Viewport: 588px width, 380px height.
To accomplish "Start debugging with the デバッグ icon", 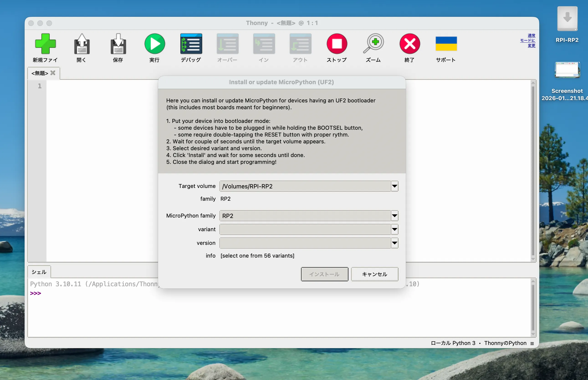I will point(191,44).
